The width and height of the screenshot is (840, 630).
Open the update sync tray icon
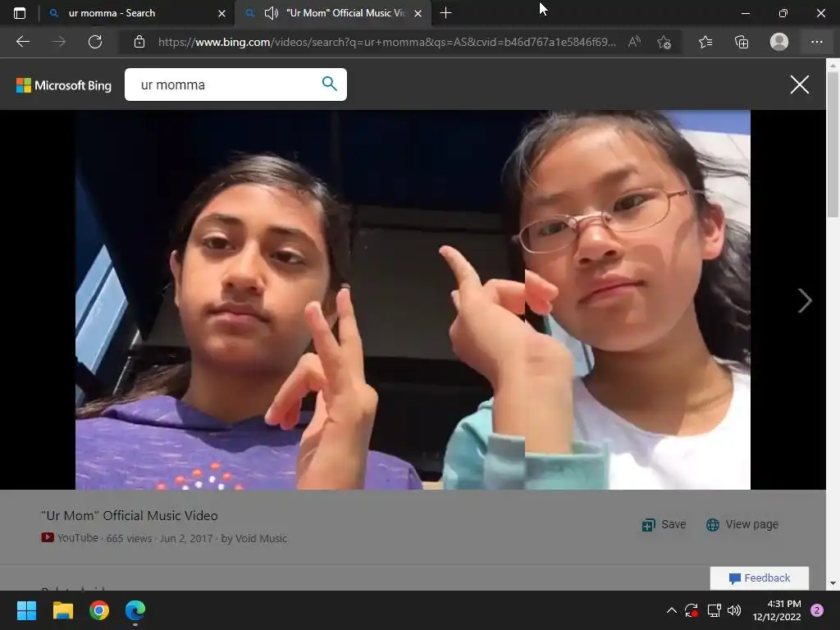point(692,610)
